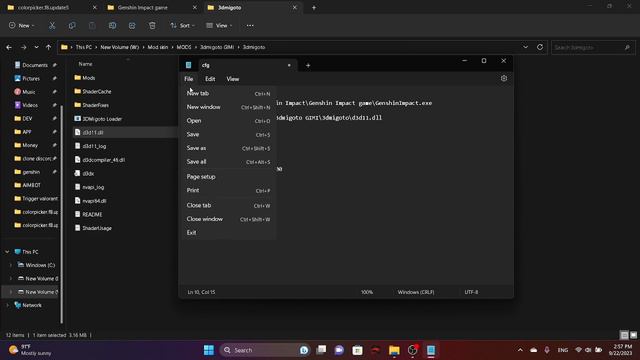Open the New dropdown in Explorer

click(22, 26)
